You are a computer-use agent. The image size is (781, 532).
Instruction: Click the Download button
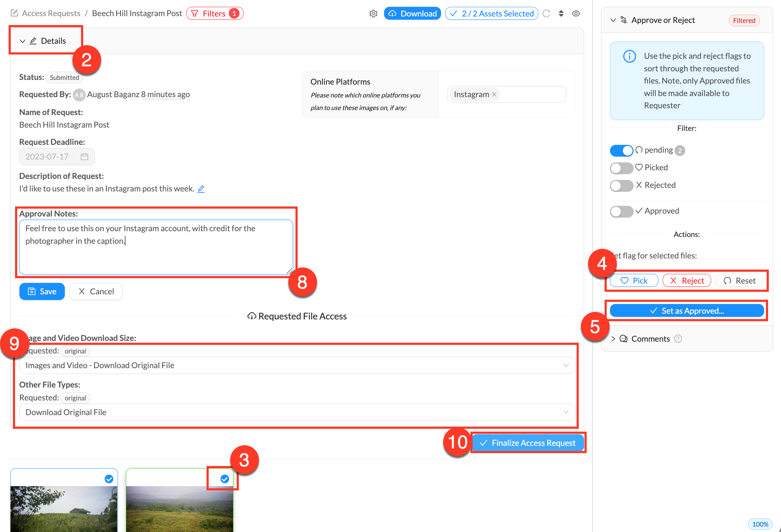412,14
